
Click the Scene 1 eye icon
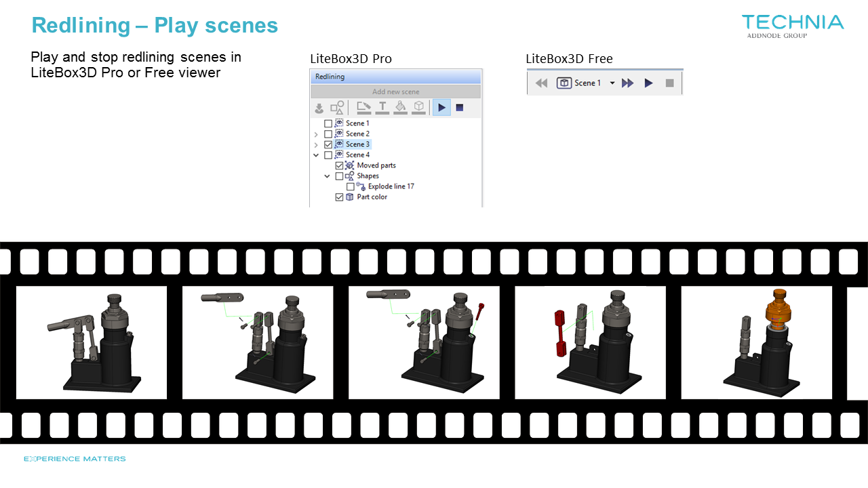pyautogui.click(x=339, y=123)
